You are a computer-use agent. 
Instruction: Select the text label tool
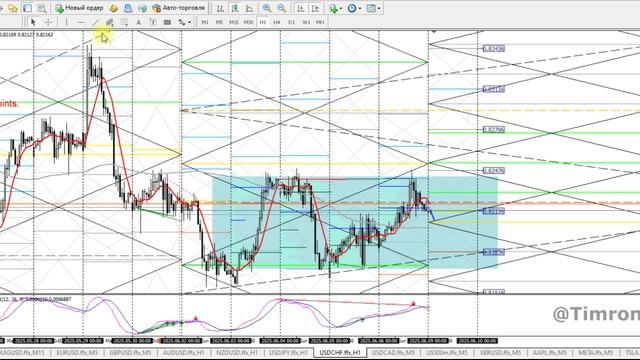point(153,22)
